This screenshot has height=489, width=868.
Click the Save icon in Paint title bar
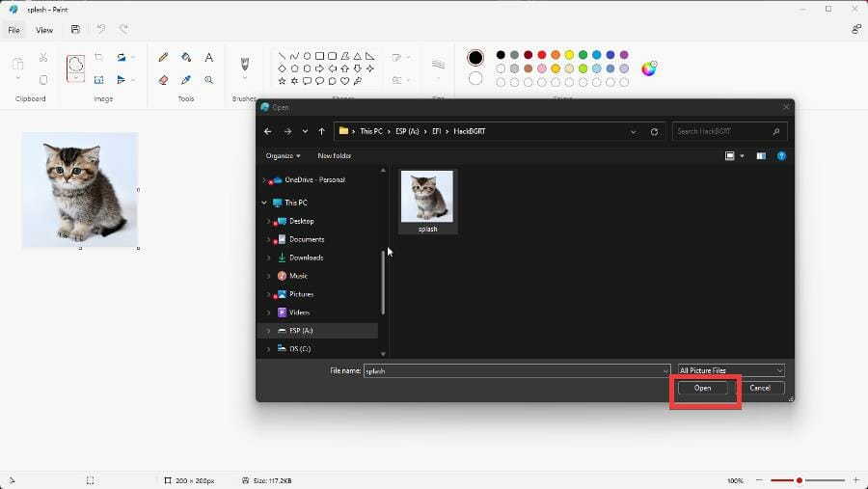[x=75, y=29]
